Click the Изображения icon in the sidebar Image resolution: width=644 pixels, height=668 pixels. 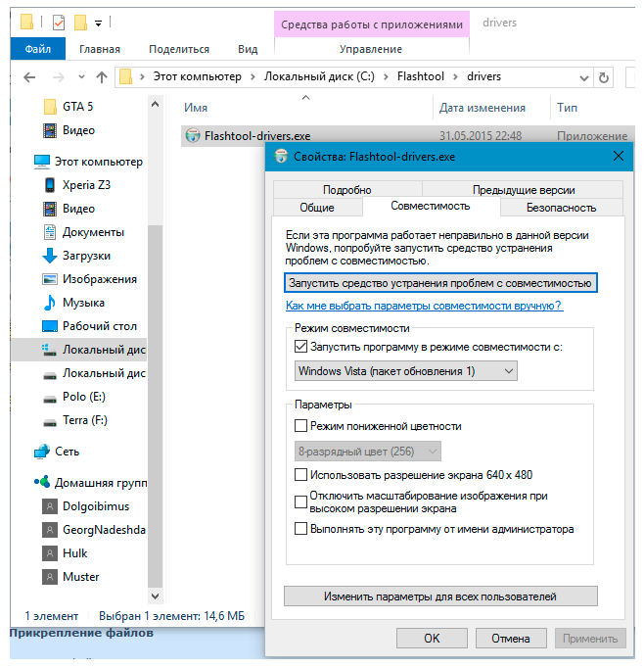coord(50,279)
